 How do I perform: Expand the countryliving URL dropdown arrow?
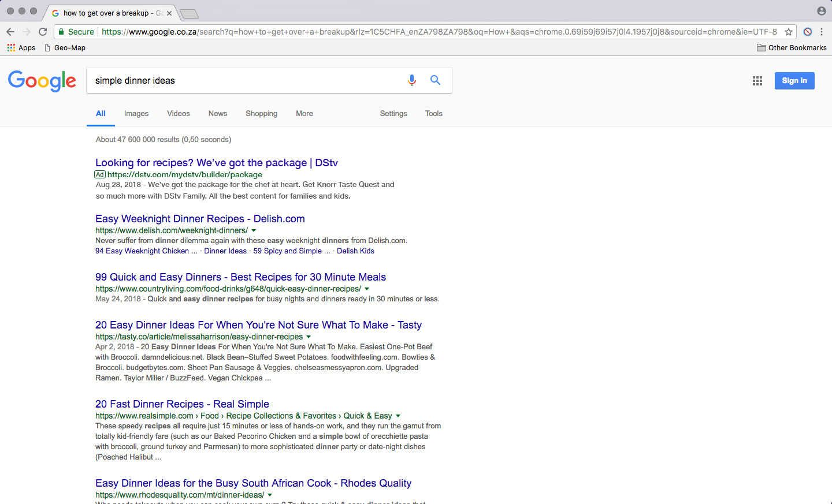click(x=367, y=289)
